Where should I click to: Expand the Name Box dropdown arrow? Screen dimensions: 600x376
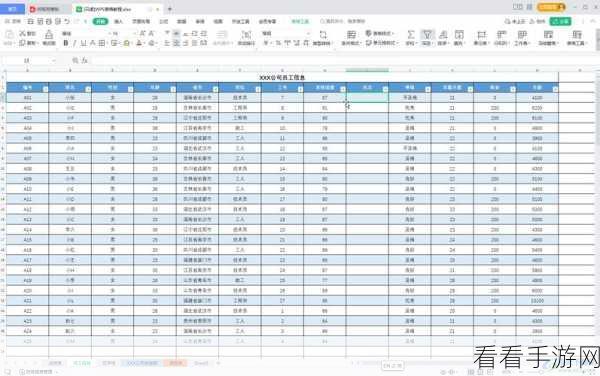click(54, 60)
